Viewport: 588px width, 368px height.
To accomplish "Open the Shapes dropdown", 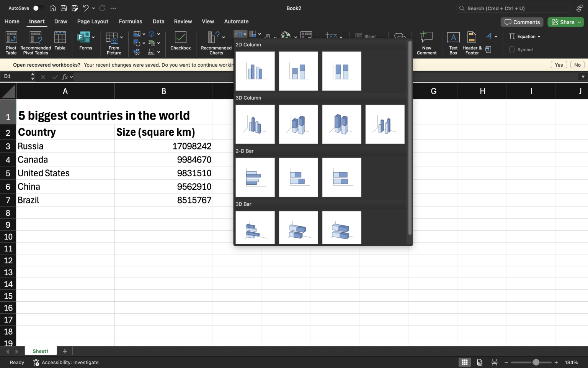I will [x=144, y=43].
